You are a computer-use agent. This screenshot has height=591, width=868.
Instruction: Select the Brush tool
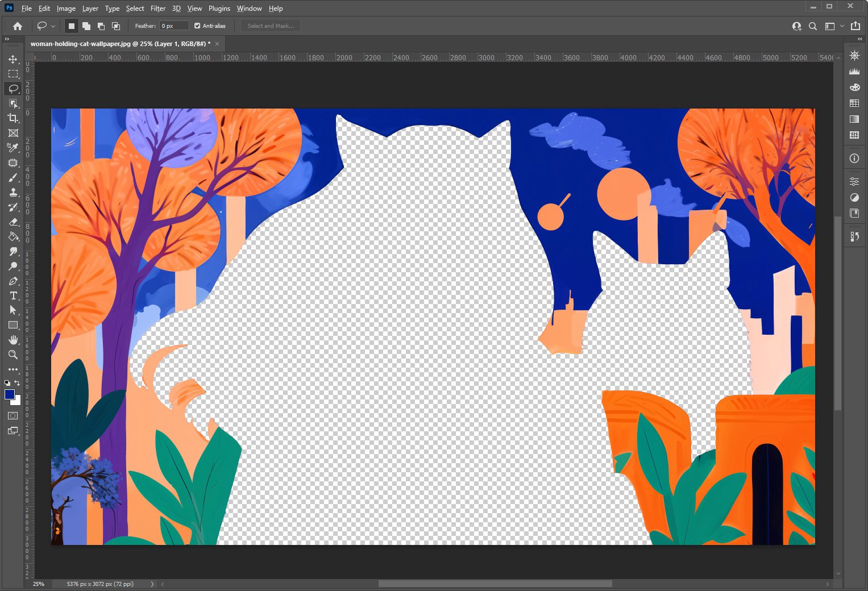coord(13,178)
